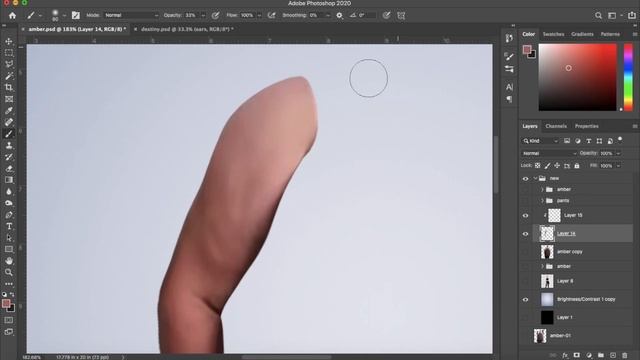Toggle pressure for opacity button
This screenshot has width=640, height=360.
point(215,16)
